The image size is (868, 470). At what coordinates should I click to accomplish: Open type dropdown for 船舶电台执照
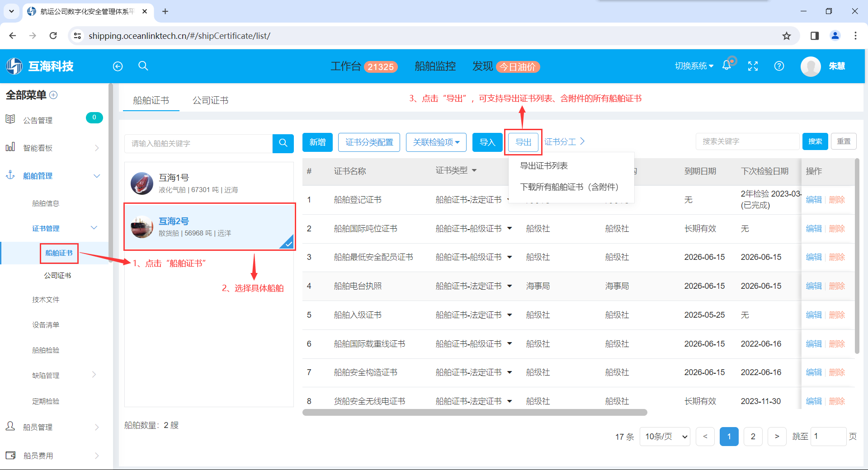[509, 286]
